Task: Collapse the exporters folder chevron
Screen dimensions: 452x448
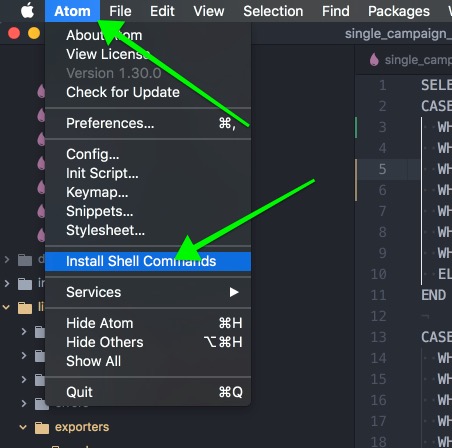Action: tap(23, 427)
